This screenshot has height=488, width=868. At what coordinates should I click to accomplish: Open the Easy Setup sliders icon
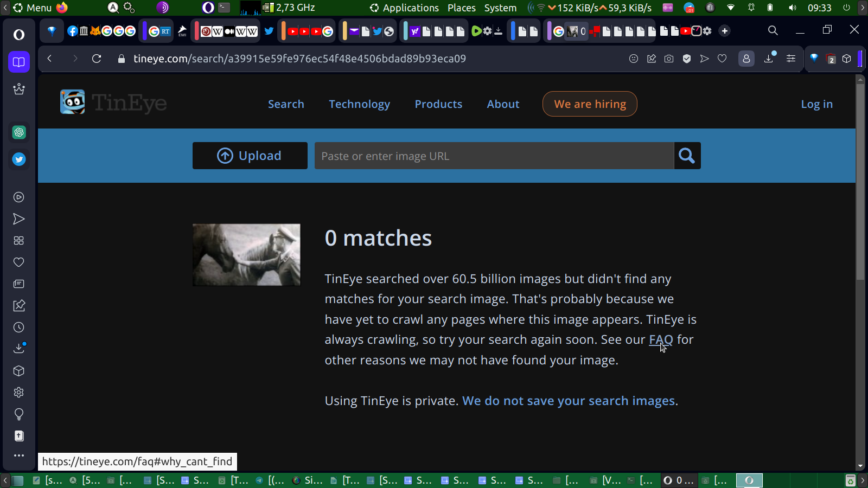(x=791, y=59)
